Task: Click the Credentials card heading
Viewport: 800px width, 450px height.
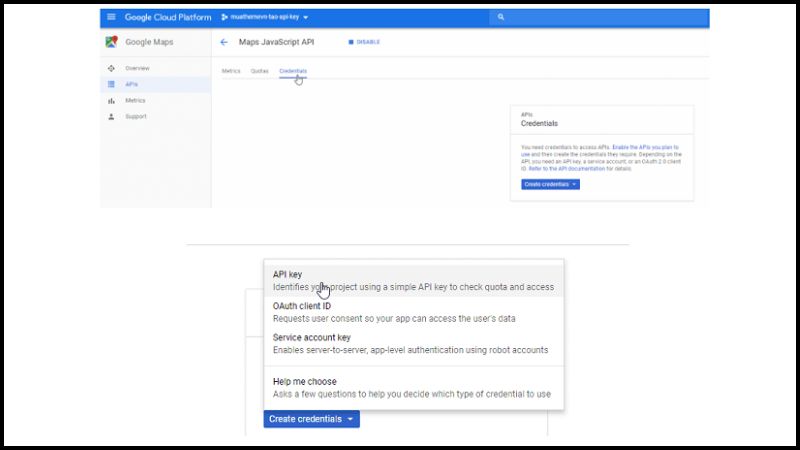Action: coord(539,123)
